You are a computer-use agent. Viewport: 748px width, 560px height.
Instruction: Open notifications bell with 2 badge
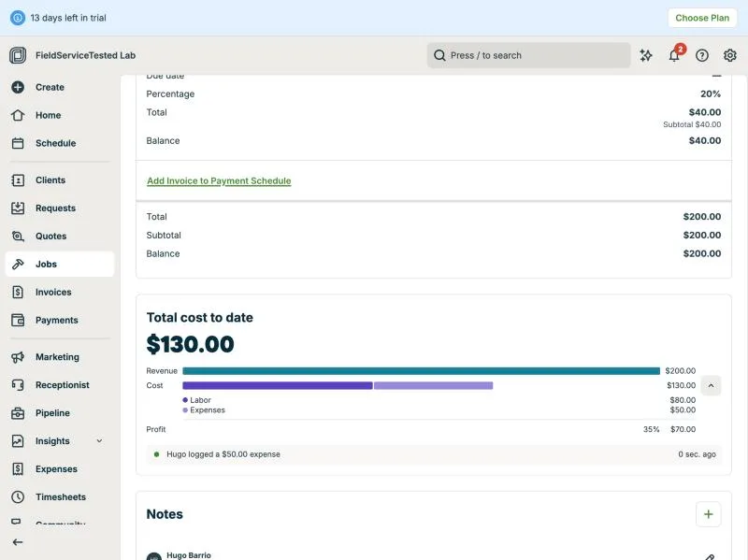674,55
